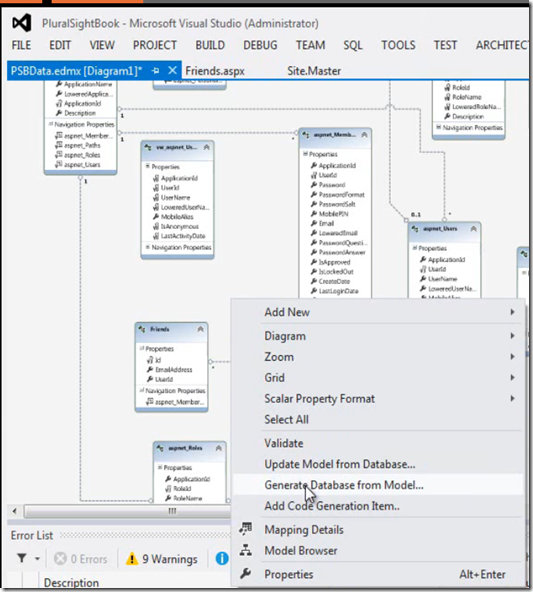Click the Friends entity icon
533x592 pixels.
pyautogui.click(x=142, y=329)
